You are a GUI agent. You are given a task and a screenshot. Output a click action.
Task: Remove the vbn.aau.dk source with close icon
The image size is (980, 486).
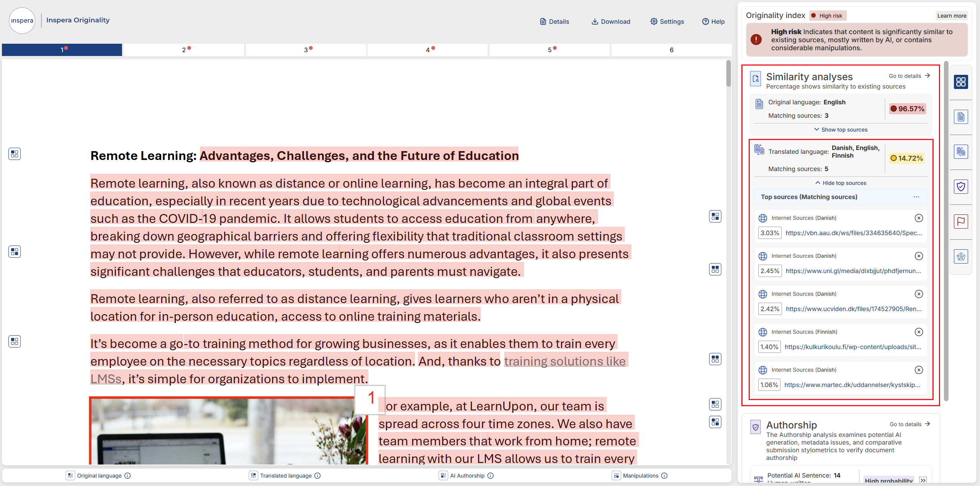coord(919,218)
